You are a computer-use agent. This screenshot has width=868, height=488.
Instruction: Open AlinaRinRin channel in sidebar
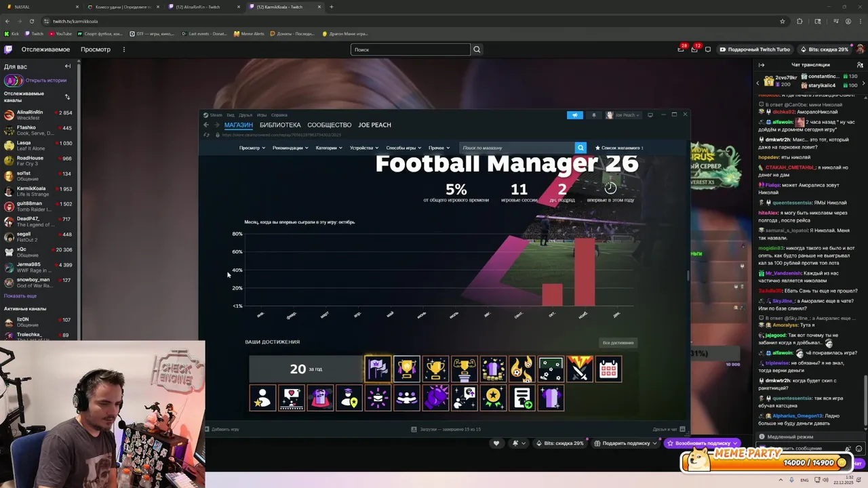pos(39,115)
